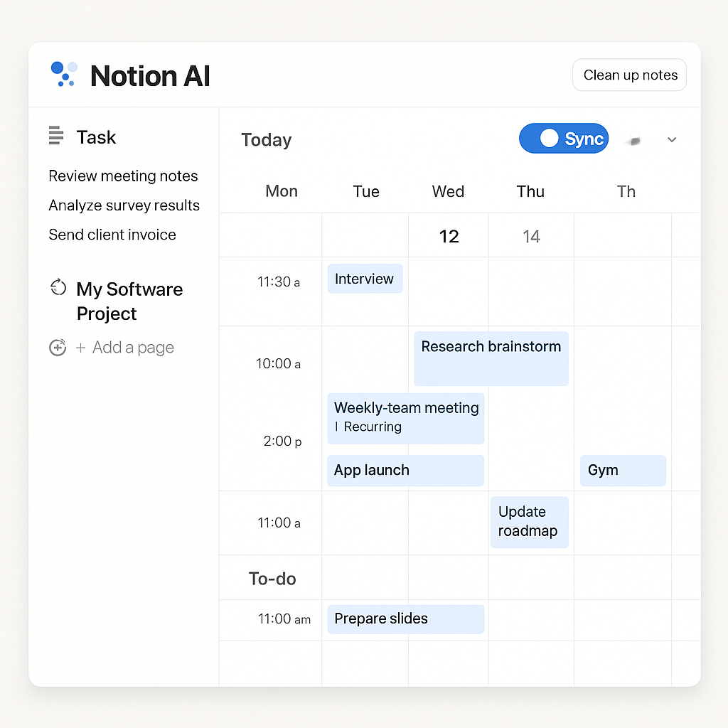
Task: Select the Gym event block
Action: (x=623, y=471)
